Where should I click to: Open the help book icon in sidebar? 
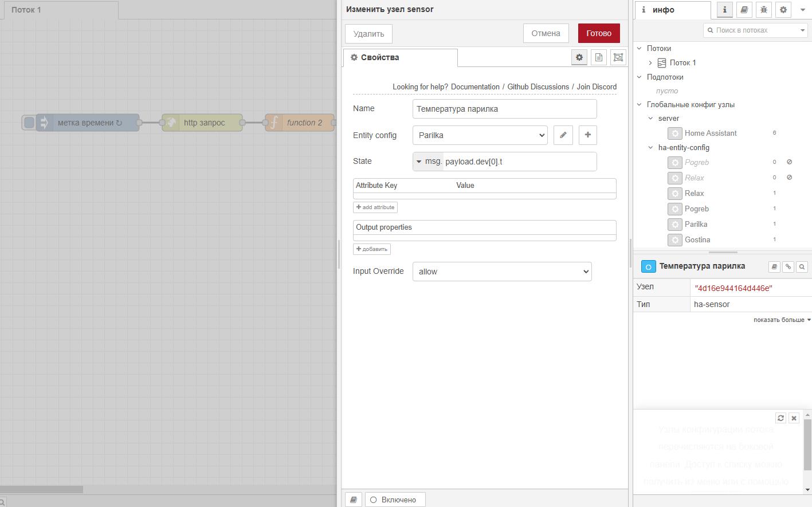click(x=744, y=10)
